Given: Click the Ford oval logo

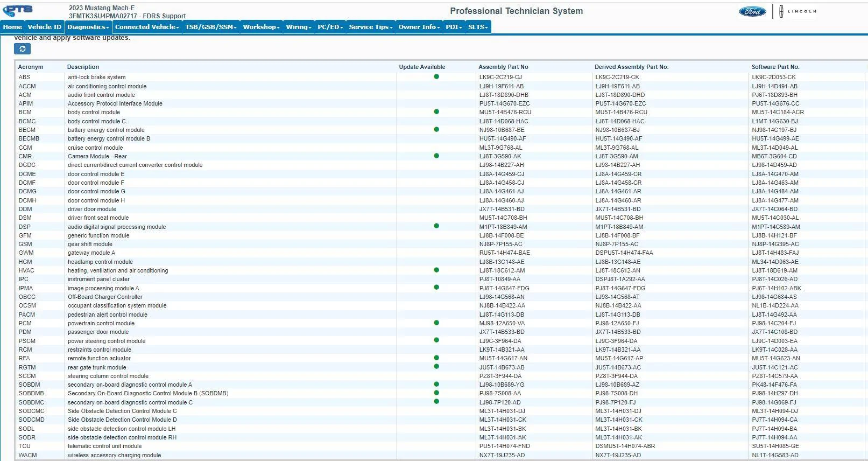Looking at the screenshot, I should [752, 11].
